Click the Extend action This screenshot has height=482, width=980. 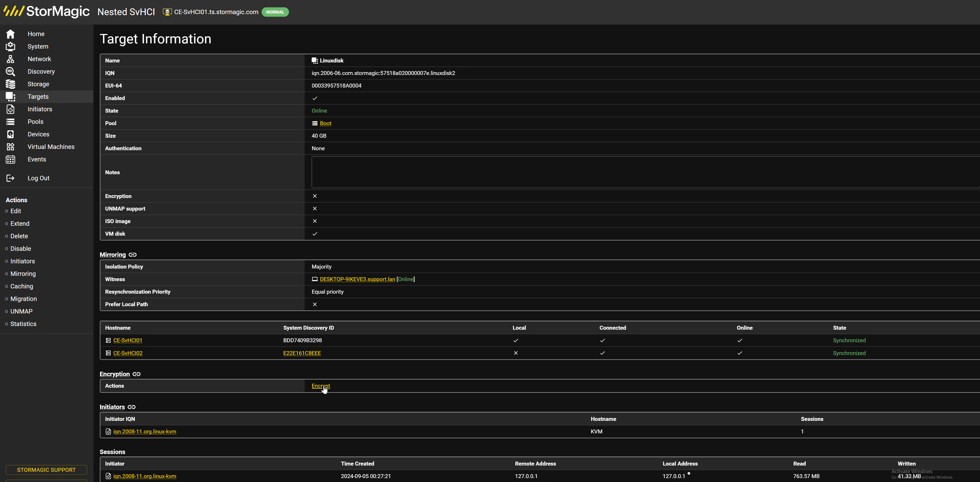pos(20,223)
